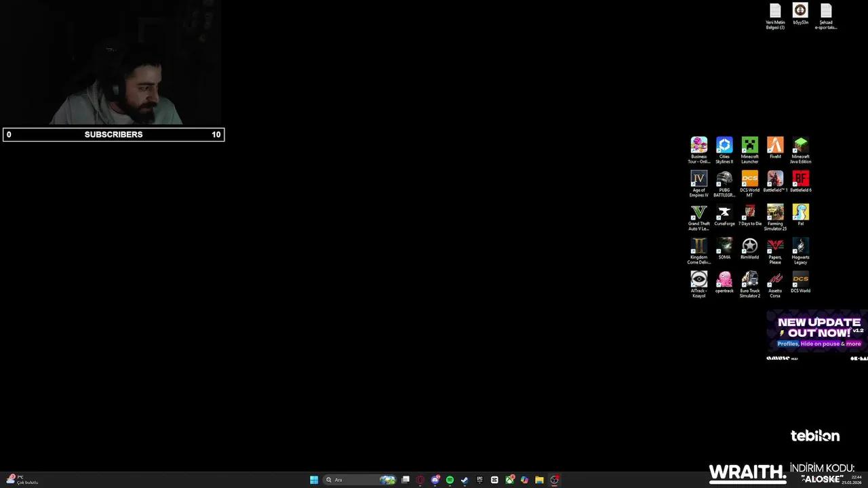Viewport: 868px width, 488px height.
Task: Open Hogwarts Legacy from the desktop
Action: click(800, 246)
